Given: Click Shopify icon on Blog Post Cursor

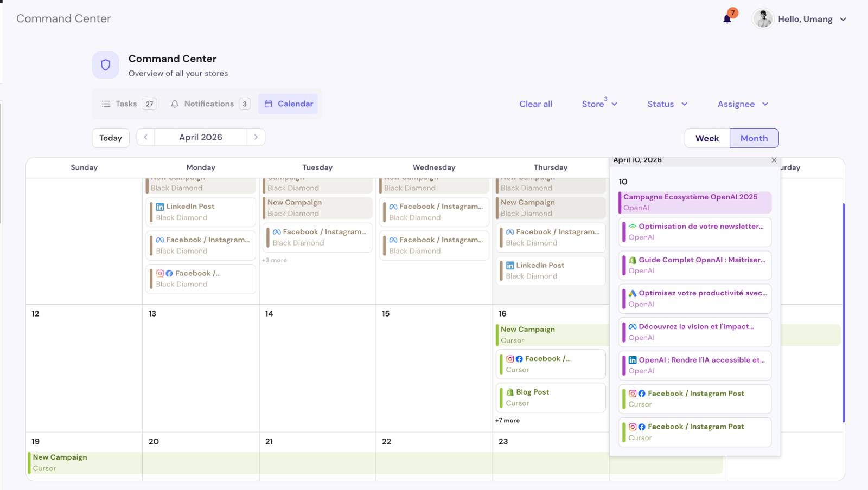Looking at the screenshot, I should (510, 392).
